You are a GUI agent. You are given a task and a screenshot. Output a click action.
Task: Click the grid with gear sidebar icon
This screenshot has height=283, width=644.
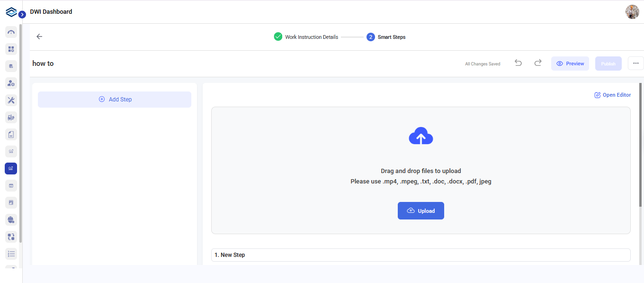(11, 49)
